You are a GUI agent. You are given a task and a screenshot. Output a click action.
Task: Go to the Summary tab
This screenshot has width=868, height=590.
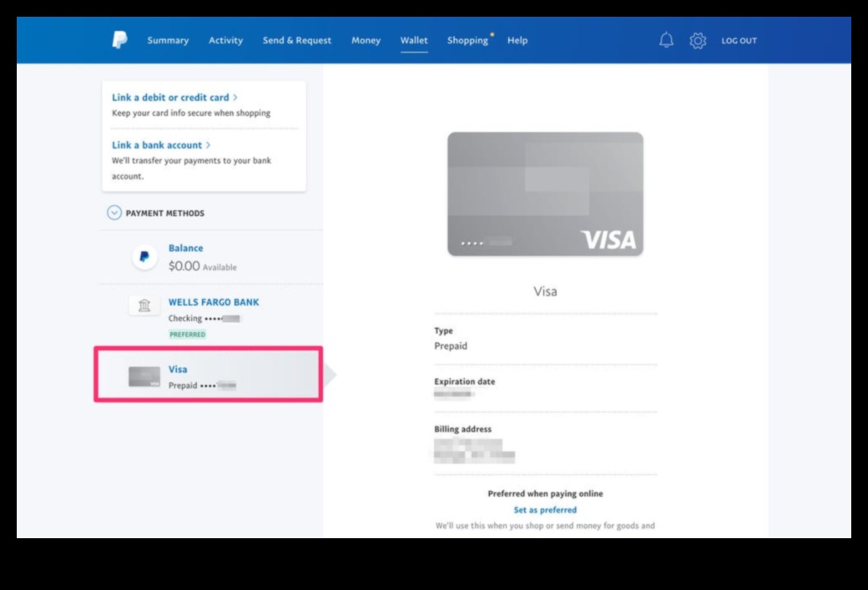(x=168, y=40)
